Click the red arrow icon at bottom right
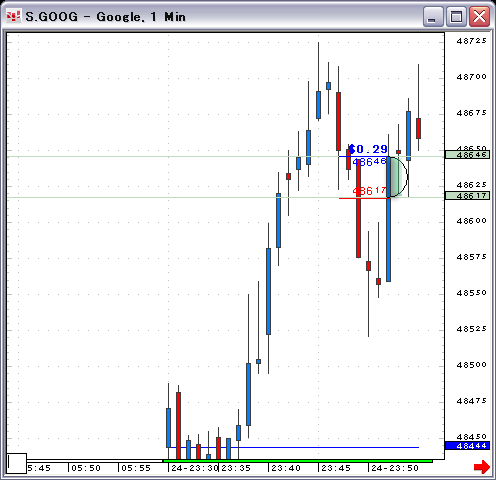This screenshot has width=496, height=480. pos(482,466)
